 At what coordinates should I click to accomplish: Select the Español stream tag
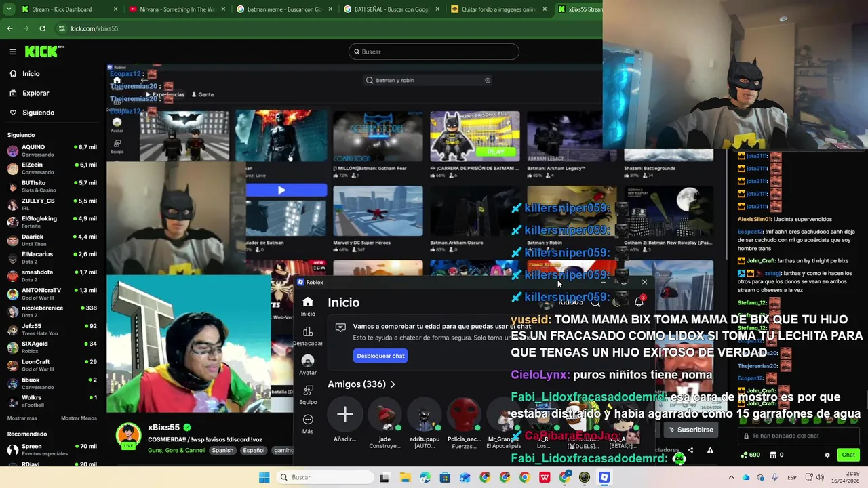[x=254, y=450]
